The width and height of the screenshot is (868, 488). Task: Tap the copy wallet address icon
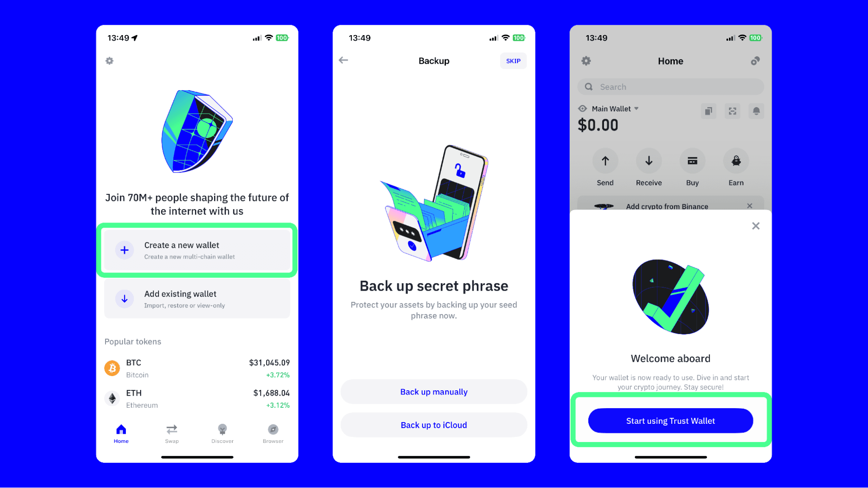coord(709,111)
